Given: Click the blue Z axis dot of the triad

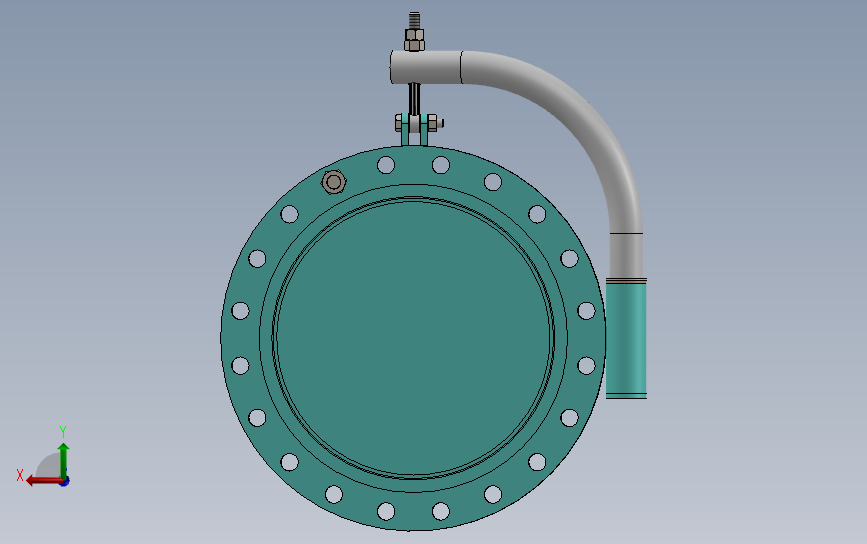Looking at the screenshot, I should 65,482.
